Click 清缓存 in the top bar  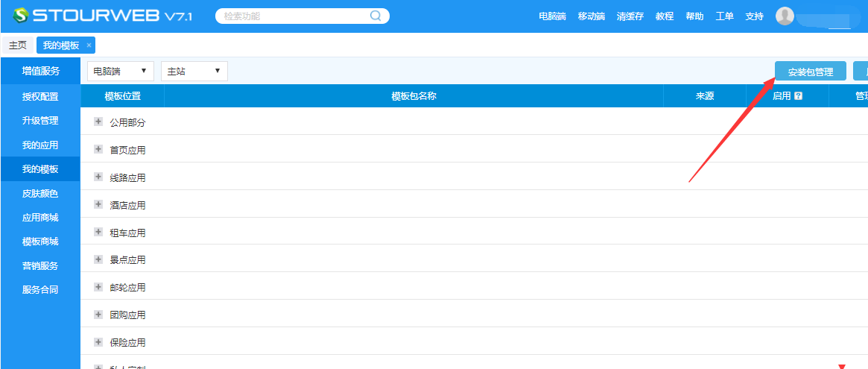(630, 16)
